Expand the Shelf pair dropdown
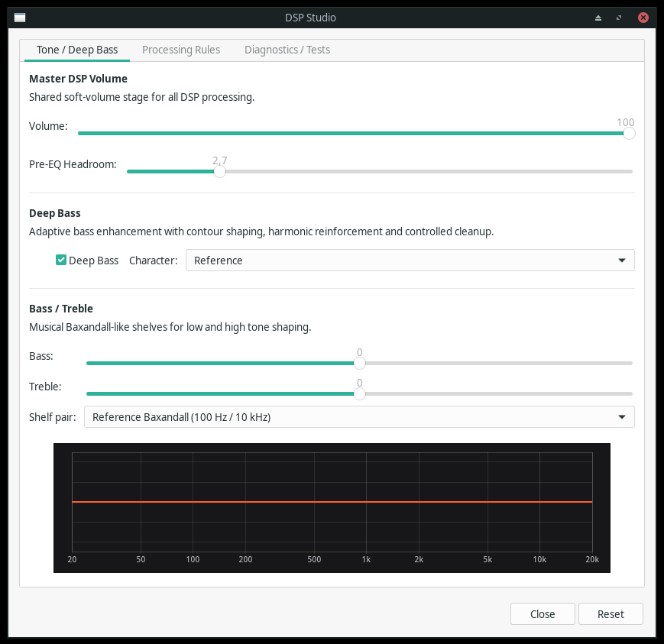This screenshot has height=644, width=664. click(x=359, y=417)
